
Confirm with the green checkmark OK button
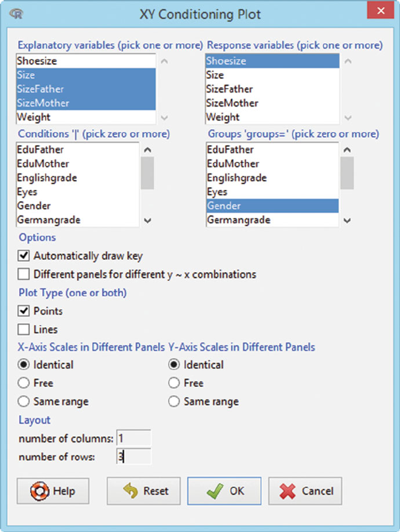click(x=224, y=490)
